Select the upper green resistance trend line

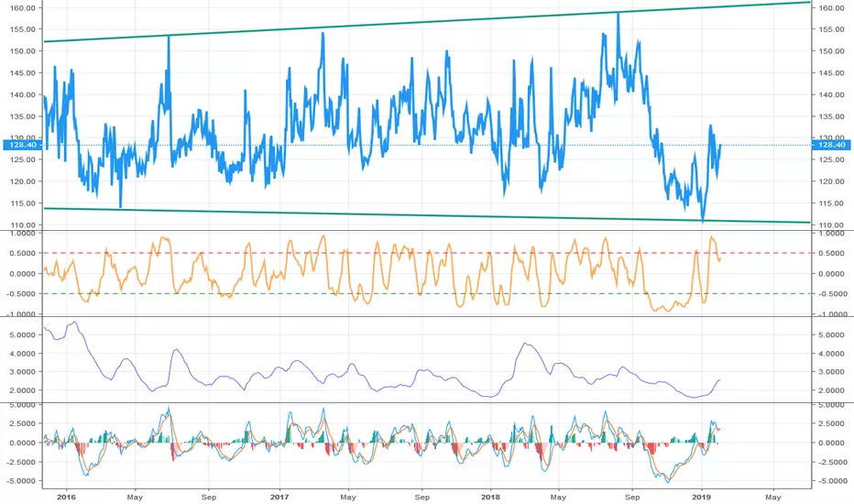[x=427, y=22]
